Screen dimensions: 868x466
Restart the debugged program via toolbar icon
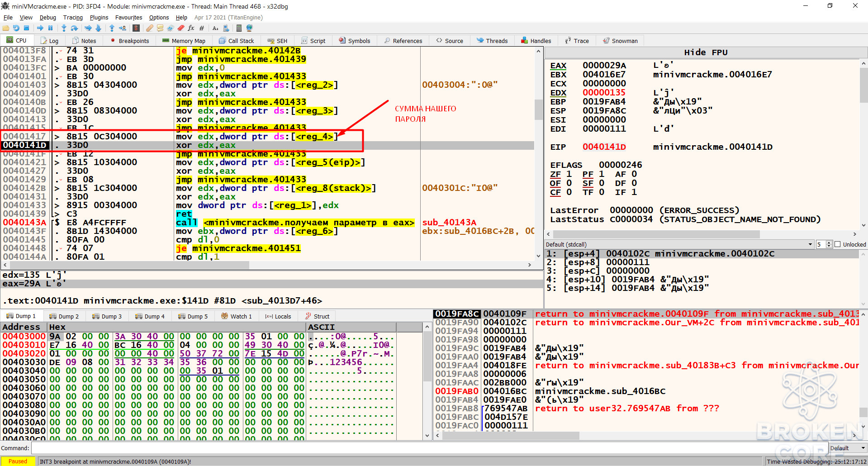point(16,28)
